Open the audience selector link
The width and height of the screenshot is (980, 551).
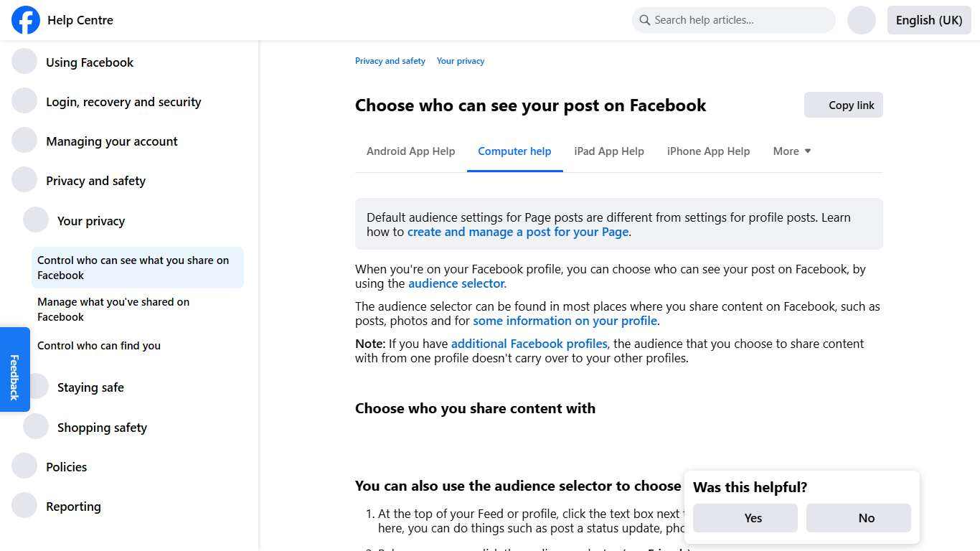point(456,283)
